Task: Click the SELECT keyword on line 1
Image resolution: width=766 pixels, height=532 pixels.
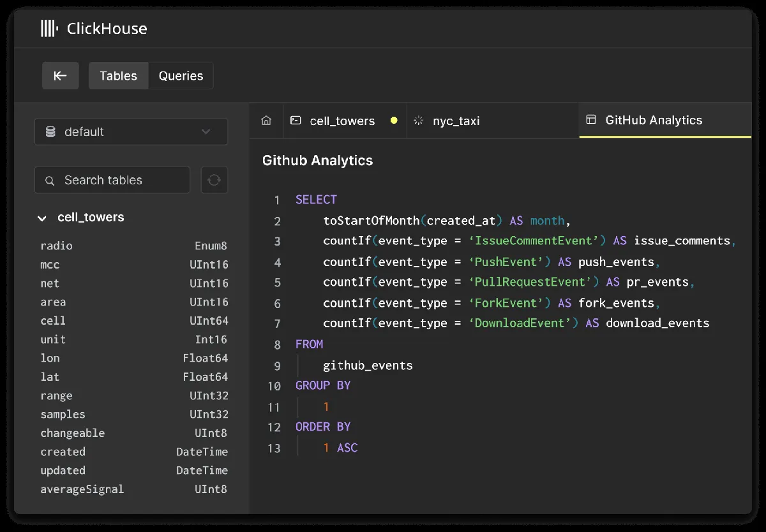Action: (x=316, y=200)
